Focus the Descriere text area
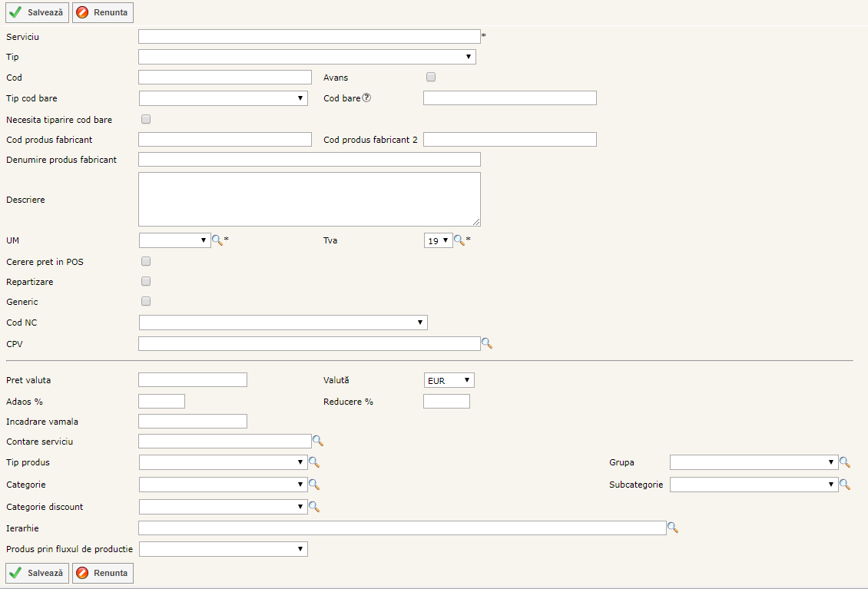The height and width of the screenshot is (589, 868). pyautogui.click(x=309, y=199)
